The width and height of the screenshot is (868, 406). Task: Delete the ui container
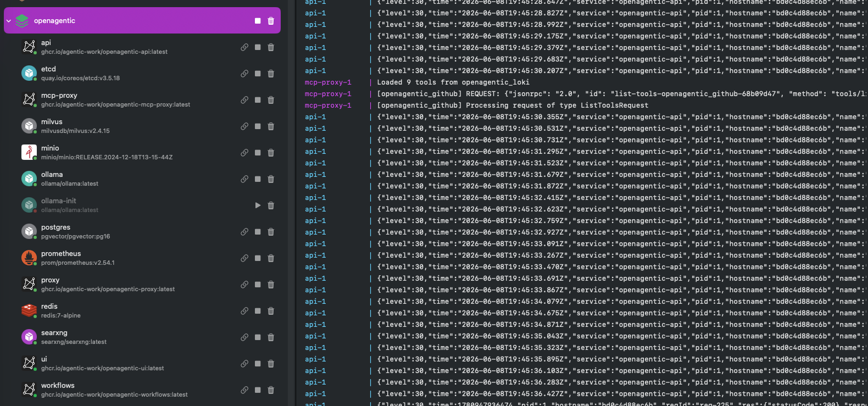click(271, 364)
